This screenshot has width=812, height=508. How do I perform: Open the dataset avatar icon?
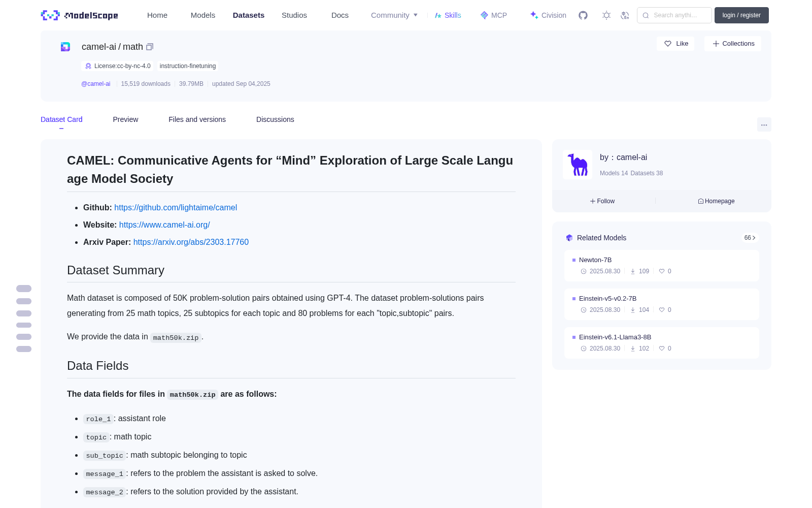65,47
